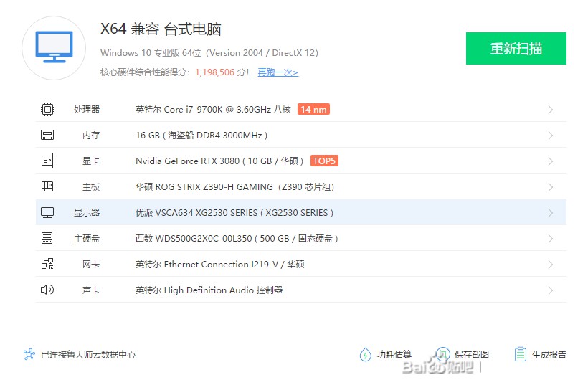Expand processor row details chevron

[551, 110]
